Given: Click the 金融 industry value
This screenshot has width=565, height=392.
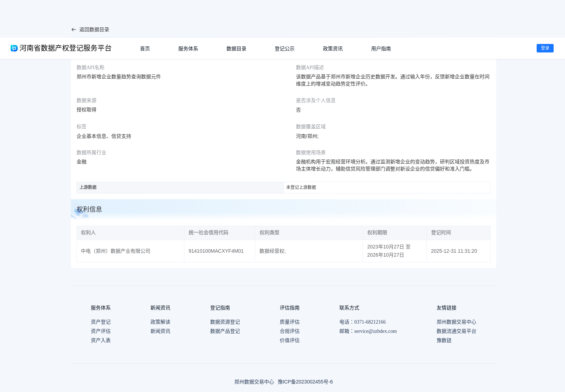Looking at the screenshot, I should coord(82,162).
